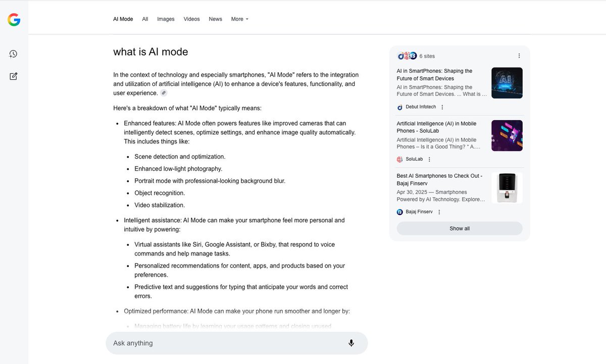606x364 pixels.
Task: Click the Bajaj Finserv article thumbnail
Action: click(x=507, y=188)
